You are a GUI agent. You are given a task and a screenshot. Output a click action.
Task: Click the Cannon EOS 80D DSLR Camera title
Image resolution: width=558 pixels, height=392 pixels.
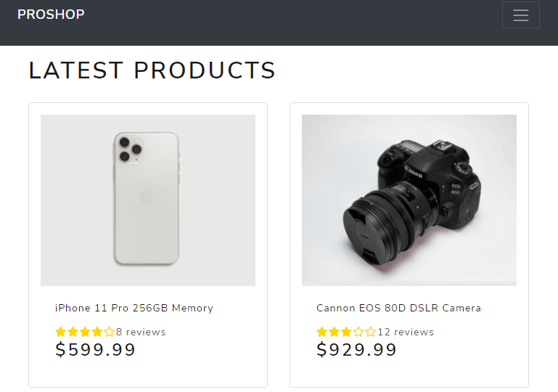[398, 308]
